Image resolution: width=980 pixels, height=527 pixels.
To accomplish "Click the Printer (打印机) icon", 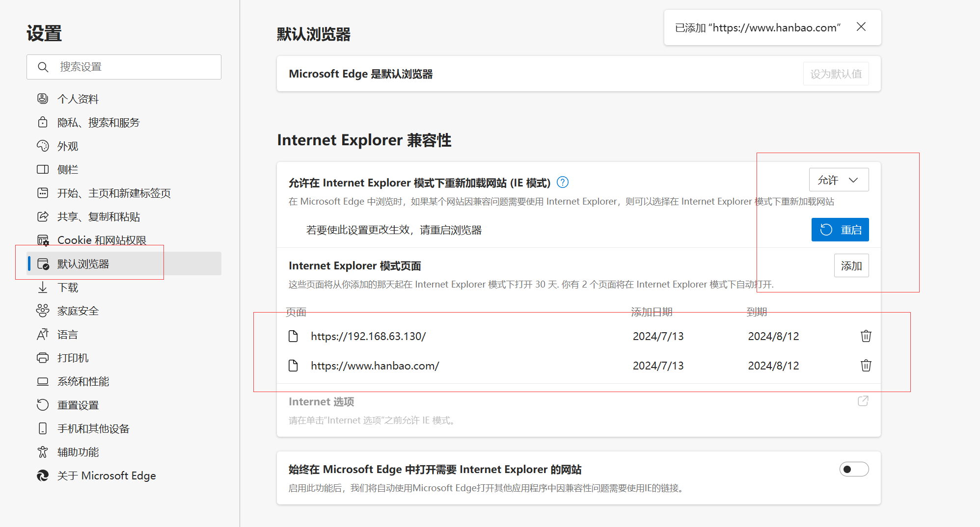I will pyautogui.click(x=43, y=358).
